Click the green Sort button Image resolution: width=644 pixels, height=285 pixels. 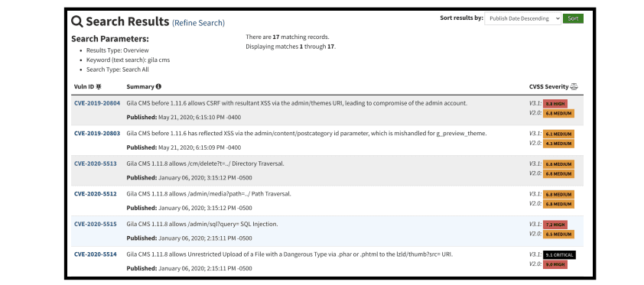point(573,18)
